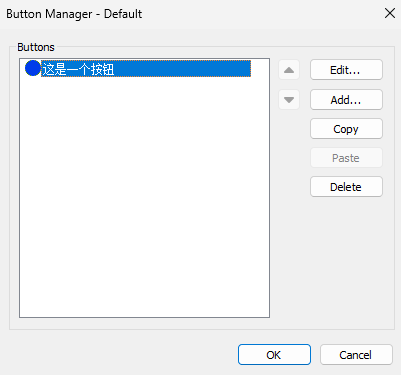401x375 pixels.
Task: Click the blue circle icon in list
Action: coord(33,68)
